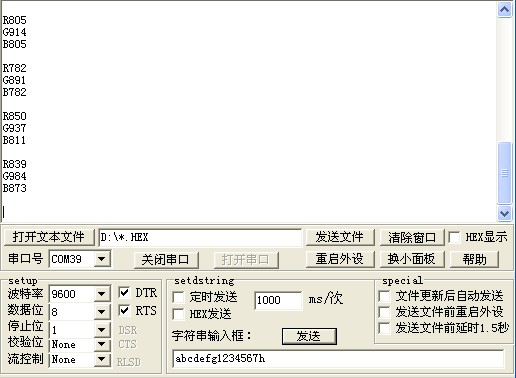Image resolution: width=516 pixels, height=378 pixels.
Task: Click the R850 line in output
Action: click(14, 116)
